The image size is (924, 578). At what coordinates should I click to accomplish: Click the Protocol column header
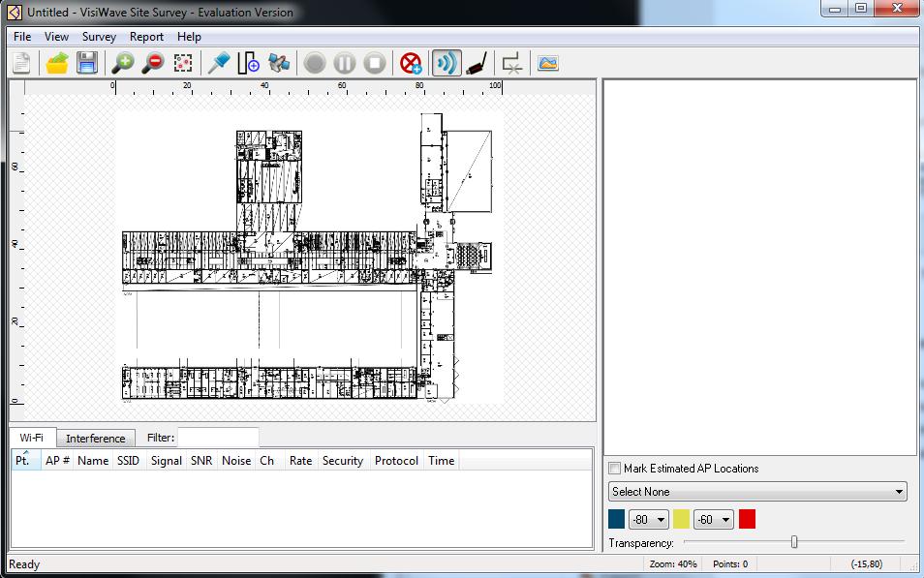pyautogui.click(x=396, y=460)
